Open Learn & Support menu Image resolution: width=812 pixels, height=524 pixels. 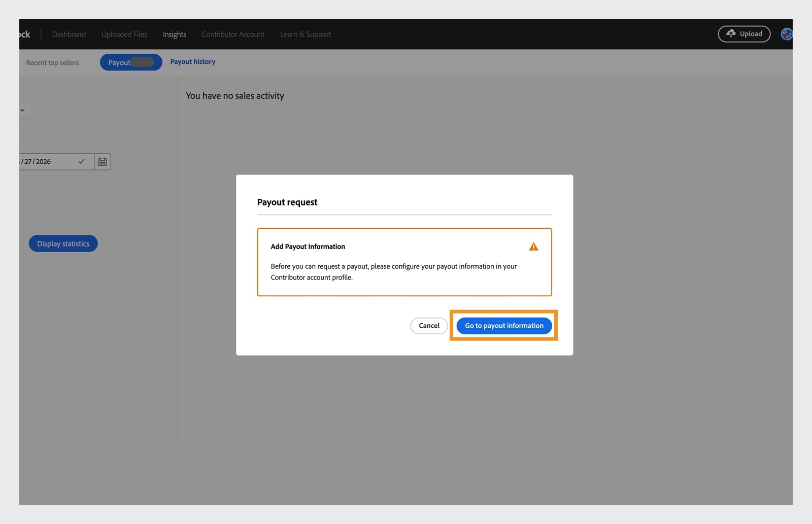pyautogui.click(x=306, y=34)
